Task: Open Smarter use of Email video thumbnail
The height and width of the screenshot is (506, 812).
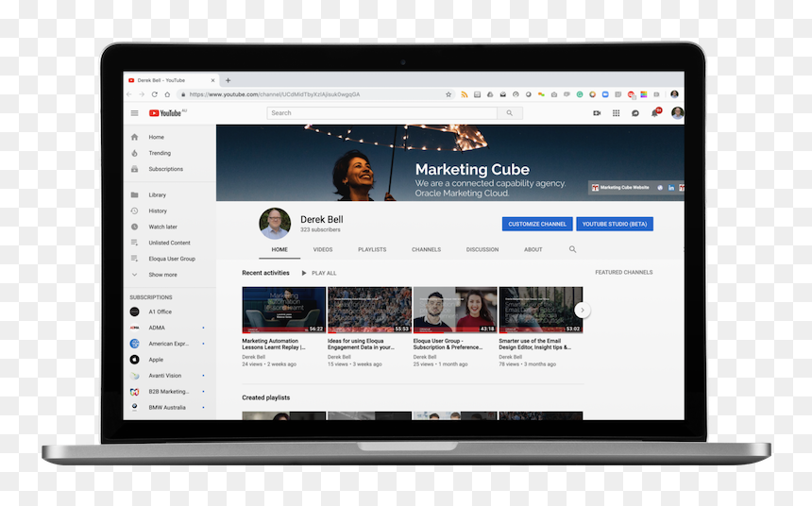Action: click(541, 310)
